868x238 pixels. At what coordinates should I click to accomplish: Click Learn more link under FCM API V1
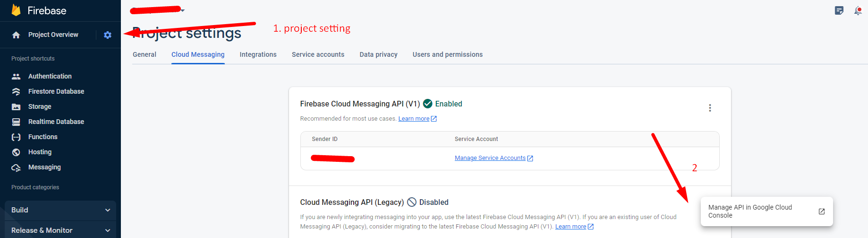(x=417, y=119)
